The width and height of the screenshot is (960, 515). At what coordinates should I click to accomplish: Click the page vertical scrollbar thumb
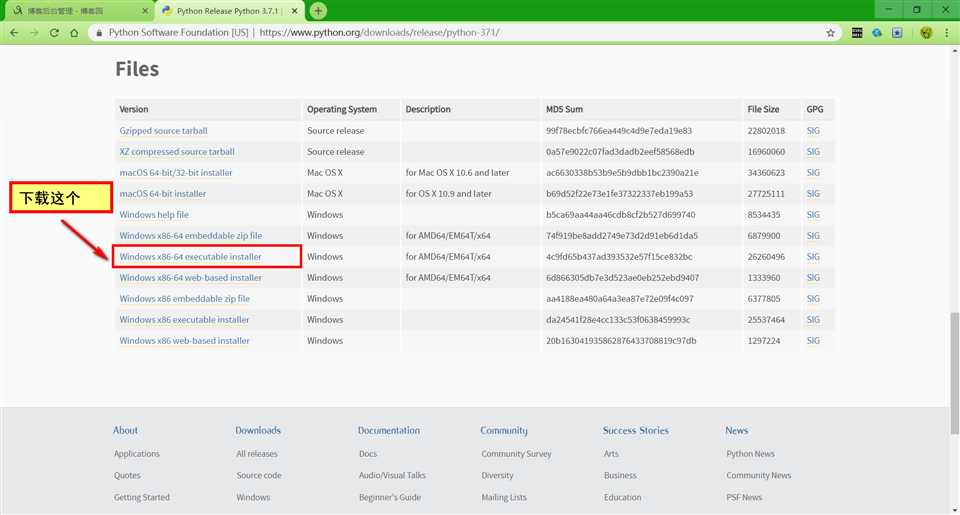tap(954, 374)
